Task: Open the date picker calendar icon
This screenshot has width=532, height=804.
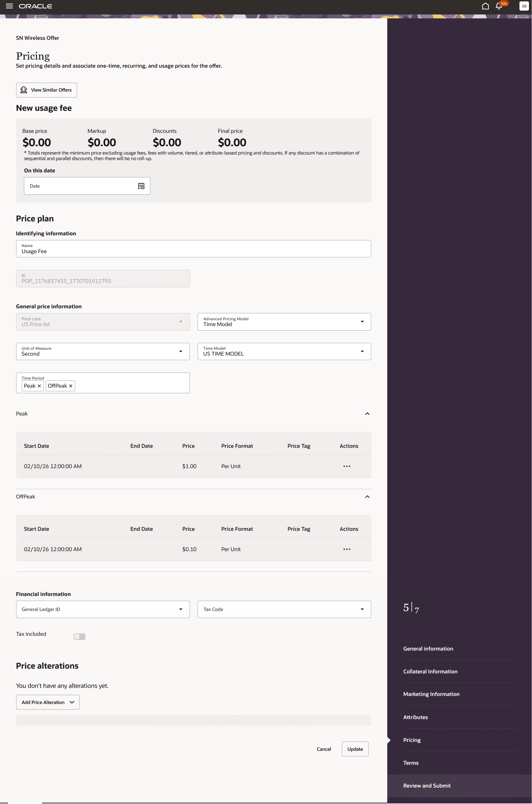Action: [x=141, y=186]
